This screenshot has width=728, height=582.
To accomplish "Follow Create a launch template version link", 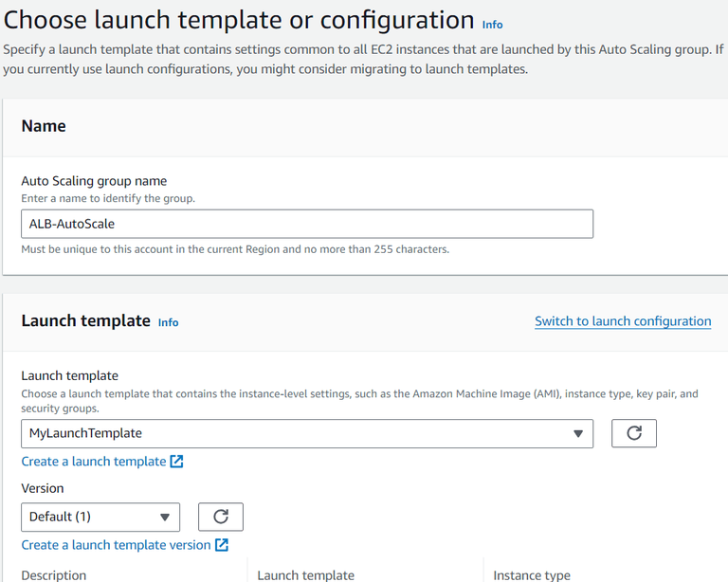I will pyautogui.click(x=116, y=545).
